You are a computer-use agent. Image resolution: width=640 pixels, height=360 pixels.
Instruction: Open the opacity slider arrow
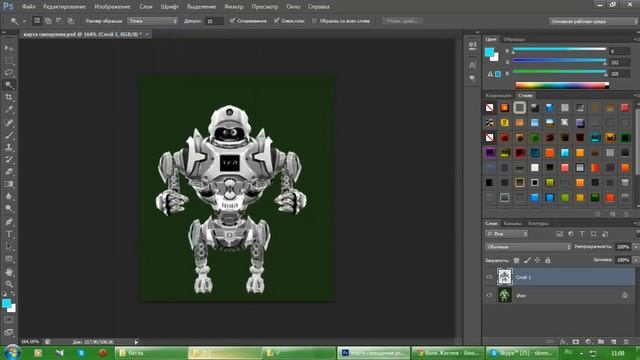[x=635, y=247]
